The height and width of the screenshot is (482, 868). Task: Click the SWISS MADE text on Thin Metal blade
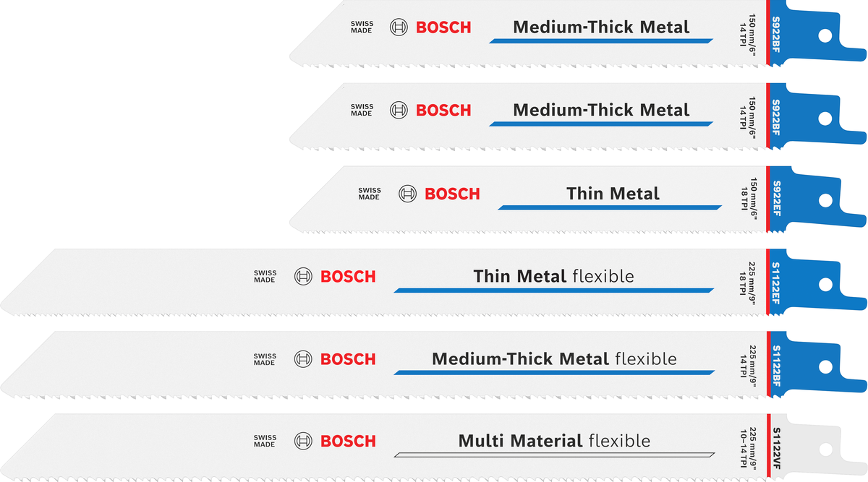pos(369,194)
